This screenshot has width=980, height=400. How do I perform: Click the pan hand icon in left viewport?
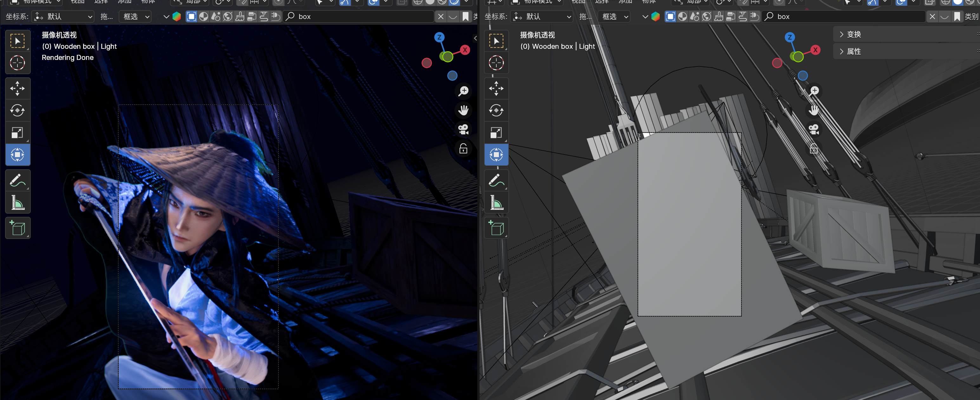pyautogui.click(x=463, y=110)
